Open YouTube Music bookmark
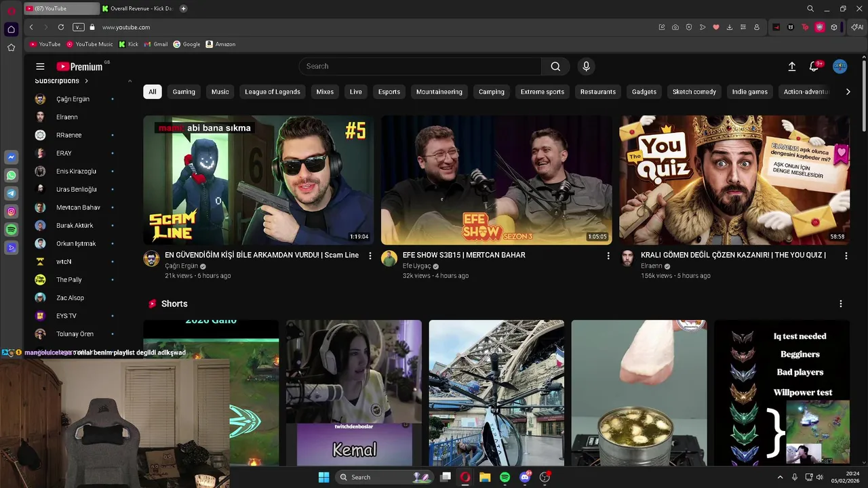The height and width of the screenshot is (488, 868). pos(90,44)
